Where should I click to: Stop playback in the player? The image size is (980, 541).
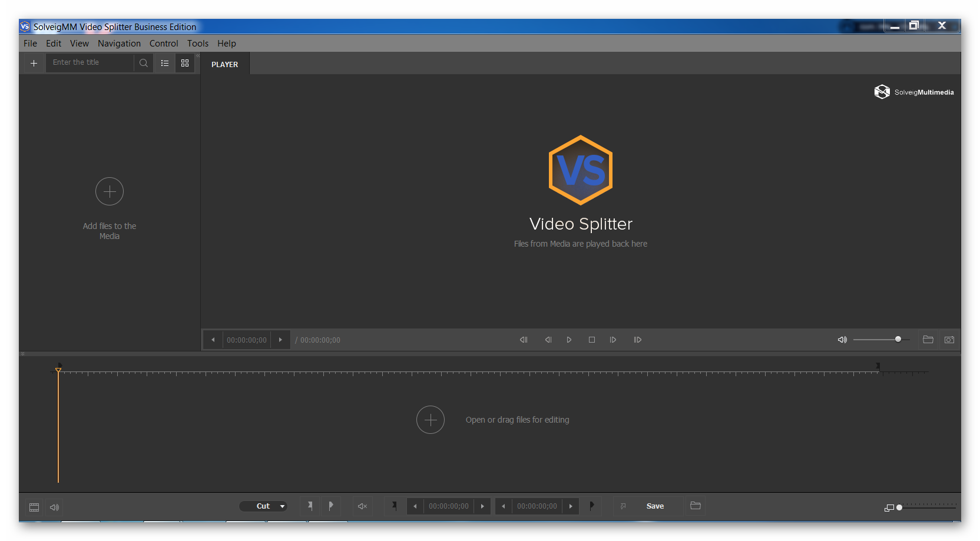592,340
